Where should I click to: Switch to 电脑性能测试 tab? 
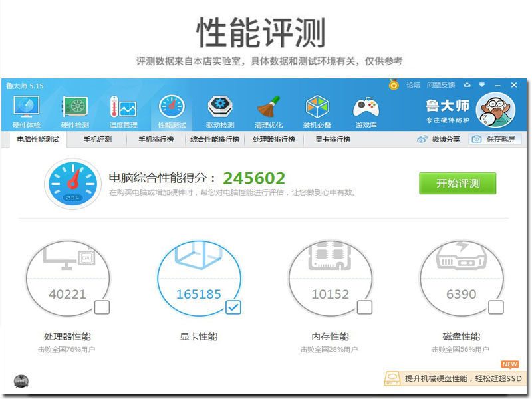point(38,140)
